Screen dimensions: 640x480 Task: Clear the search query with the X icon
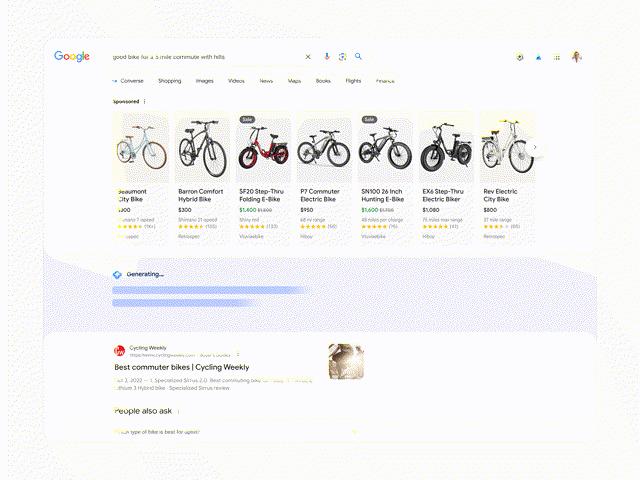[308, 57]
